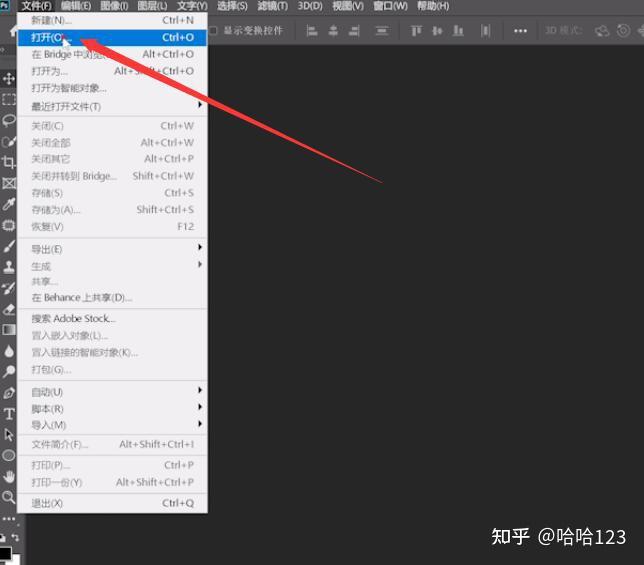Select the Gradient tool

[x=9, y=330]
